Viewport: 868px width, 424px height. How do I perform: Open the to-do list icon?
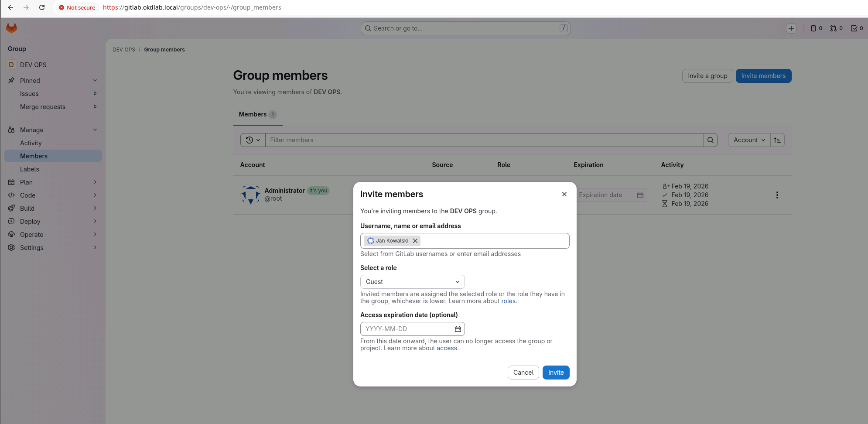[857, 28]
